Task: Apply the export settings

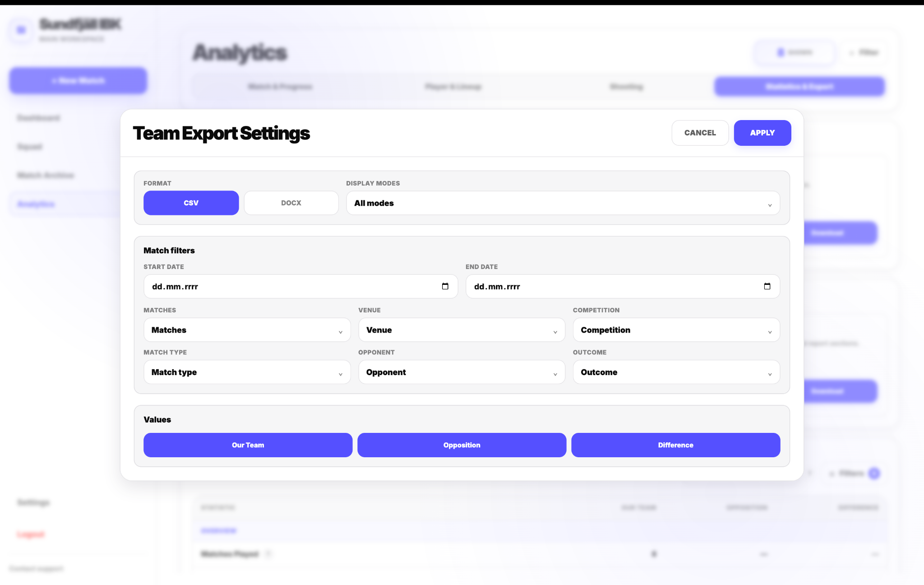Action: [x=762, y=133]
